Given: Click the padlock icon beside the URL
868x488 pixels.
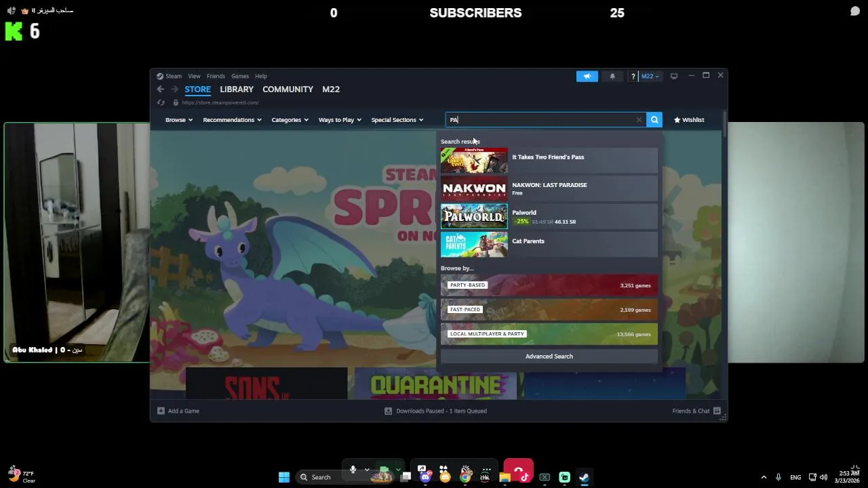Looking at the screenshot, I should 176,102.
